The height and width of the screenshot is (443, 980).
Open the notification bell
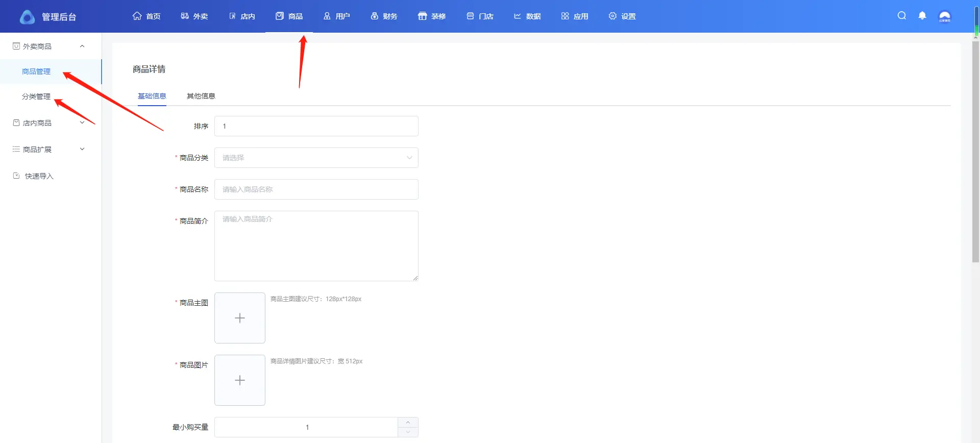(922, 16)
